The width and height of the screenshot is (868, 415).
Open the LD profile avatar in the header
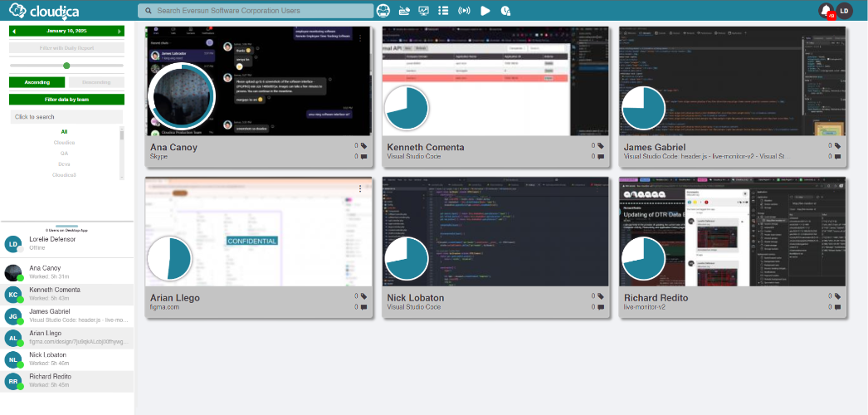click(844, 11)
